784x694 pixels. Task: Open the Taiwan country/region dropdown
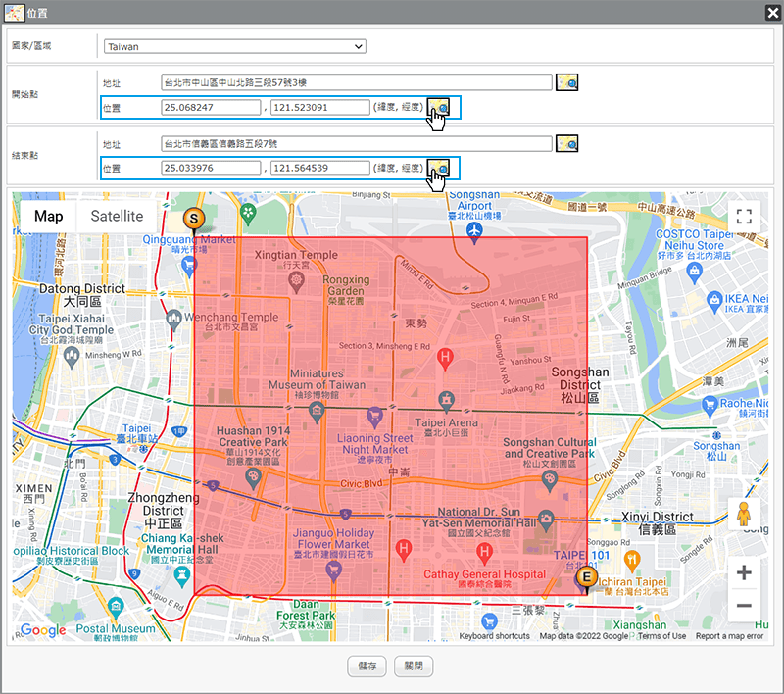tap(234, 46)
